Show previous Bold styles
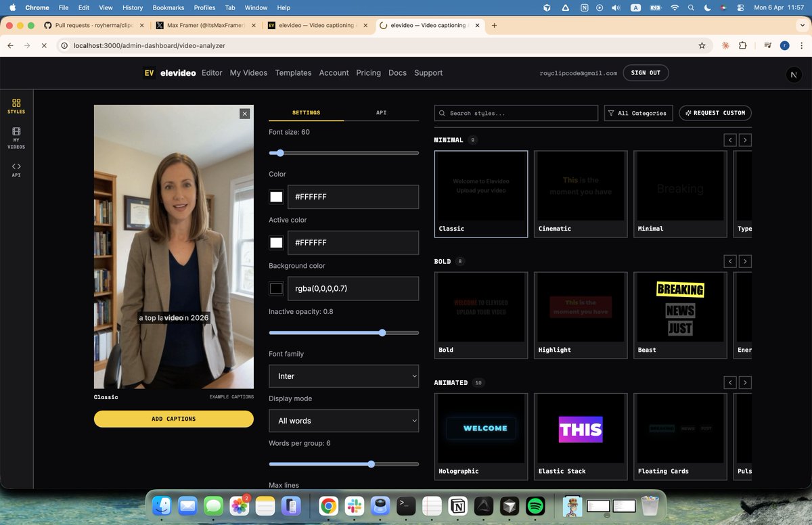This screenshot has height=525, width=812. pyautogui.click(x=730, y=261)
